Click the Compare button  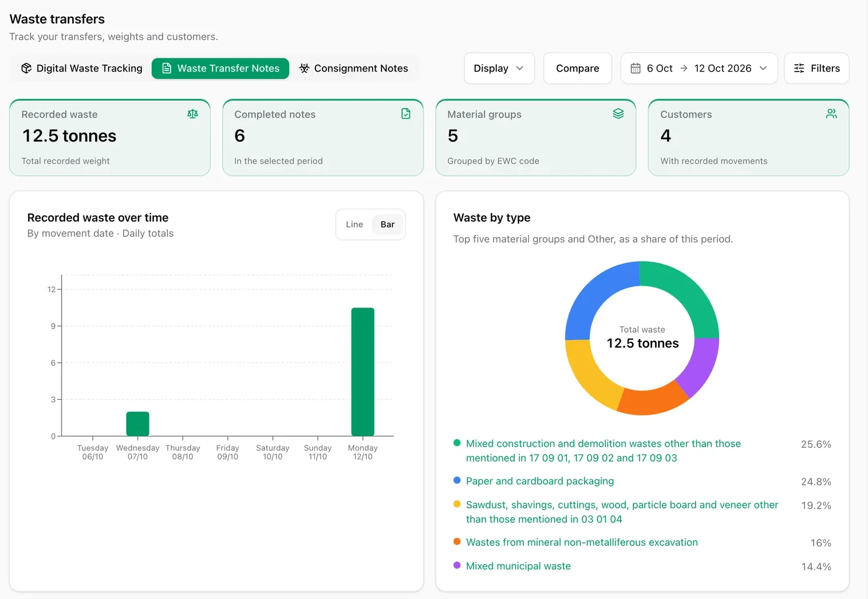(x=578, y=68)
